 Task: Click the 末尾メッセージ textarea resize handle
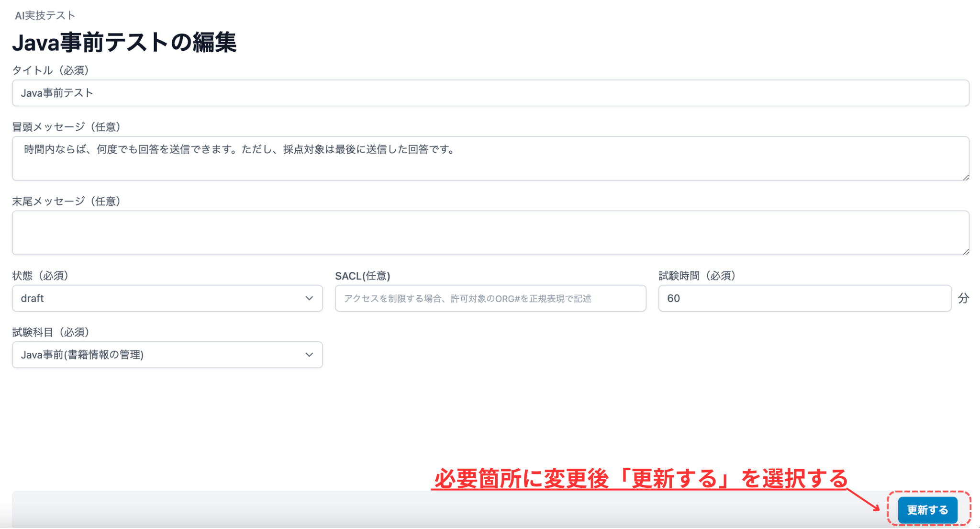coord(966,251)
